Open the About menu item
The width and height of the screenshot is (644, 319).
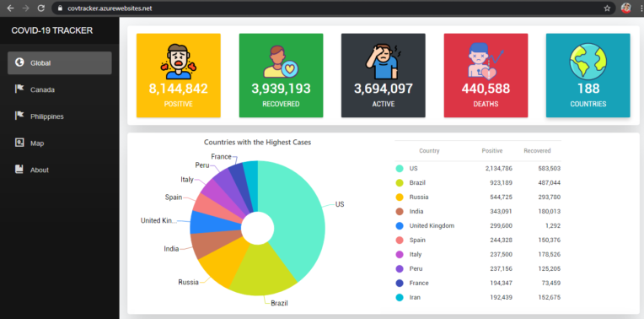60,170
